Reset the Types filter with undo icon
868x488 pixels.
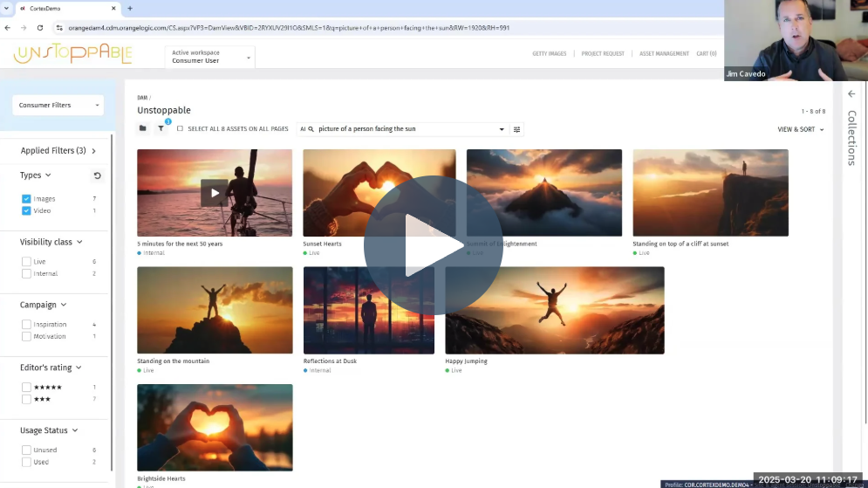pos(98,175)
